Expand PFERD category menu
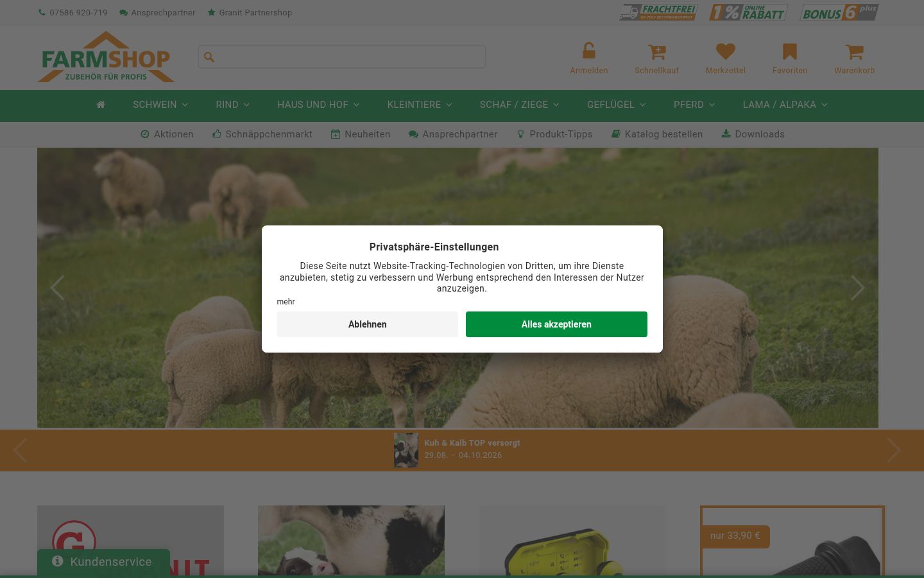The width and height of the screenshot is (924, 578). [694, 105]
